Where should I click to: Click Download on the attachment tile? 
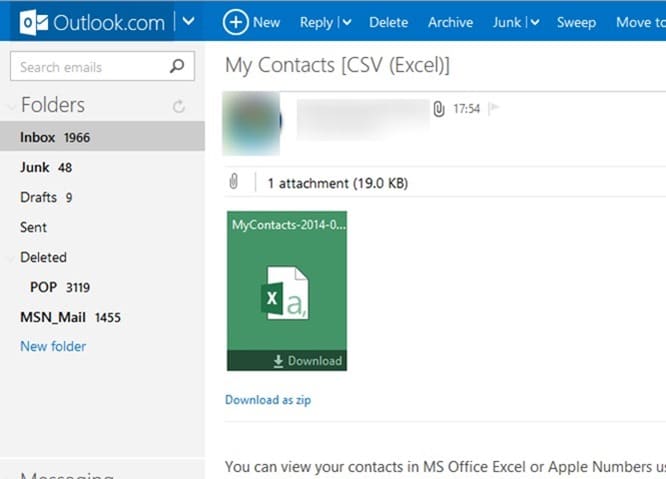(x=308, y=361)
